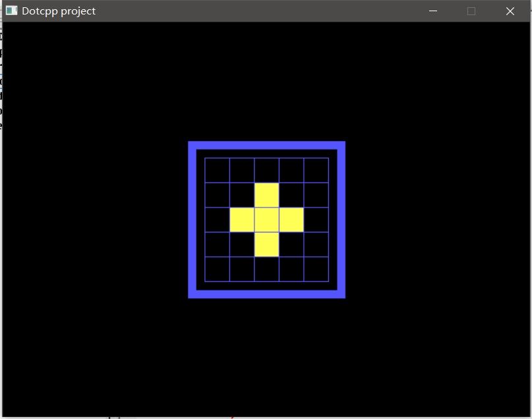Image resolution: width=532 pixels, height=419 pixels.
Task: Toggle the center yellow cell of the cross
Action: (266, 219)
